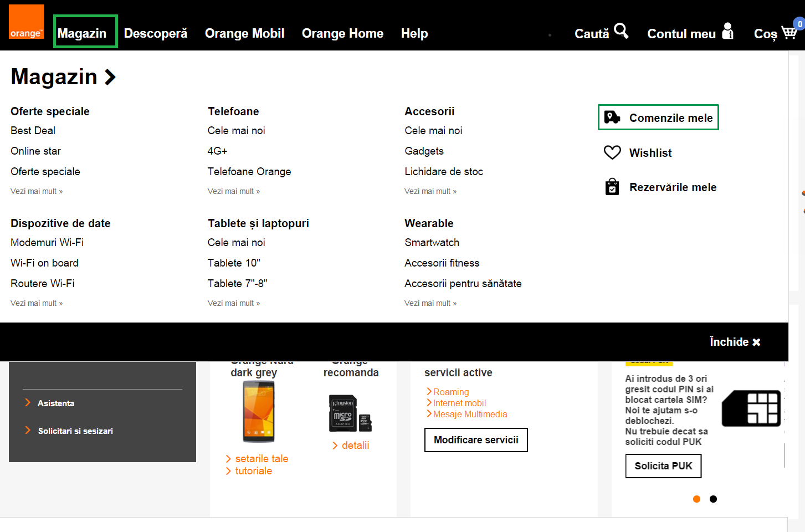Open the Descoperă menu
Image resolution: width=805 pixels, height=532 pixels.
pyautogui.click(x=156, y=33)
